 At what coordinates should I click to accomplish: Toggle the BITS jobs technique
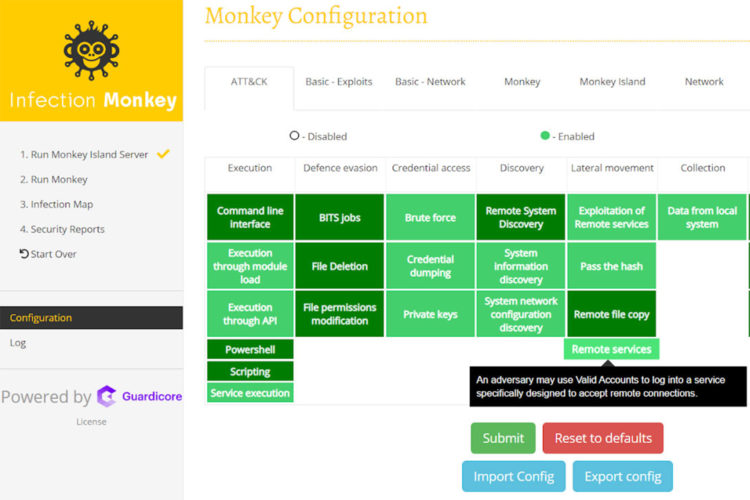coord(340,217)
